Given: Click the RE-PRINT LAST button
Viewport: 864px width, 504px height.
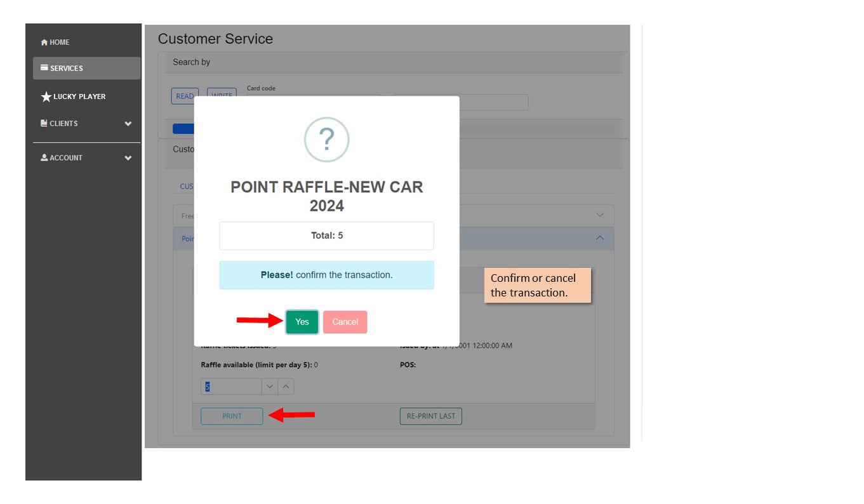Looking at the screenshot, I should point(431,416).
